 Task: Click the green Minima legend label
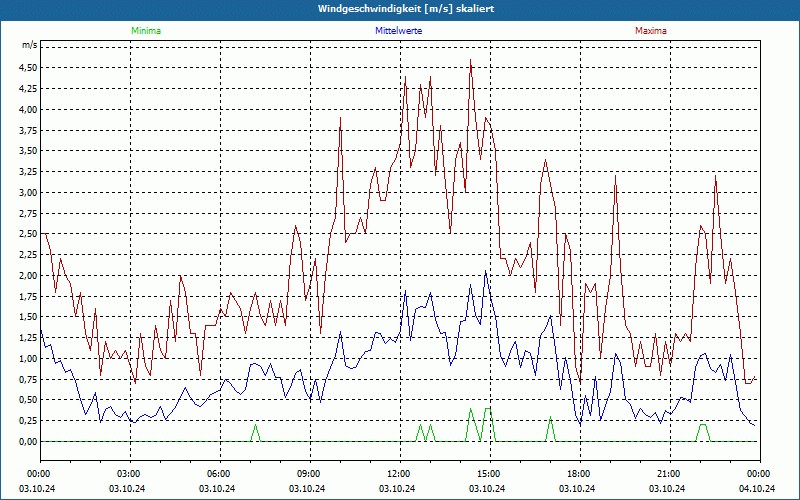tap(146, 31)
